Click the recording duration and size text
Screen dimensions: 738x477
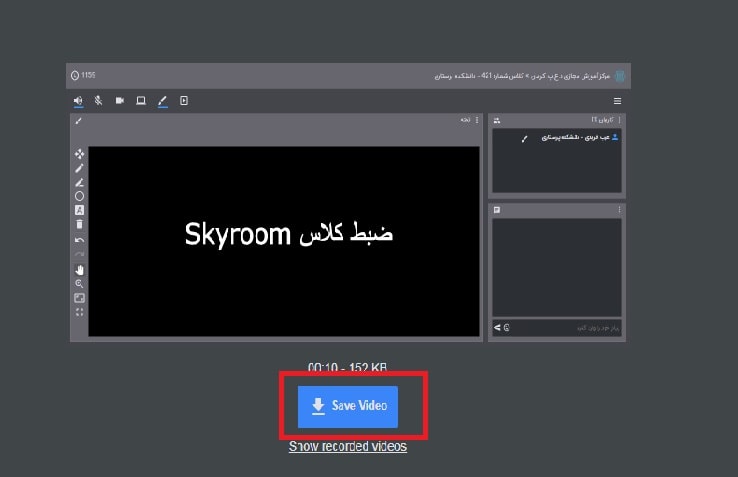click(x=347, y=367)
